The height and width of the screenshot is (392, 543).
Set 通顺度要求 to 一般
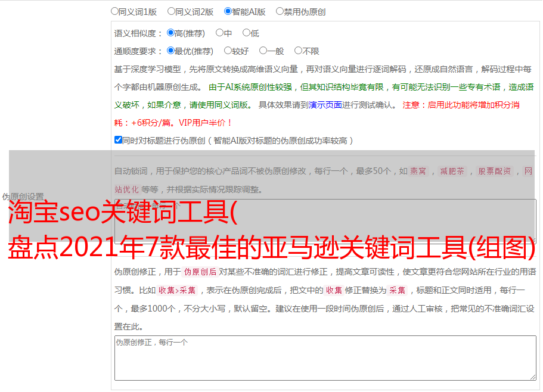pyautogui.click(x=263, y=51)
